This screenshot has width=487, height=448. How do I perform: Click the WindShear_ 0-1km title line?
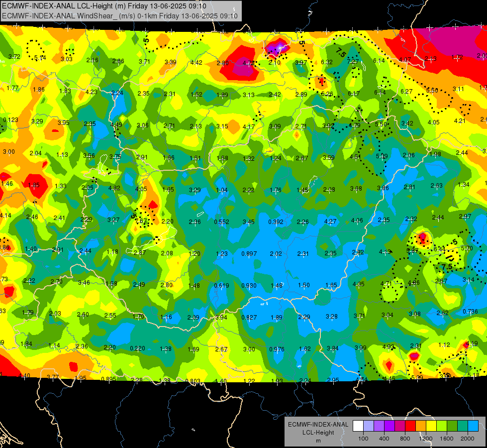119,16
